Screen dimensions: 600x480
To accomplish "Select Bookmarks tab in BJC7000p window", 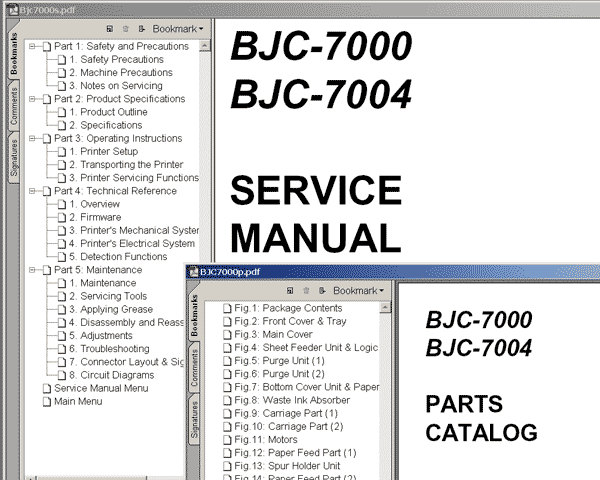I will click(194, 315).
